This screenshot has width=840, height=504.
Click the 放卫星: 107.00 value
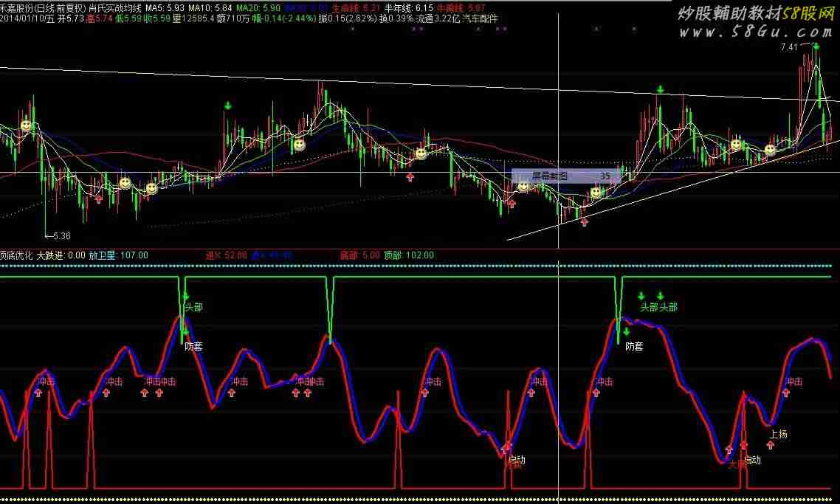click(x=118, y=255)
